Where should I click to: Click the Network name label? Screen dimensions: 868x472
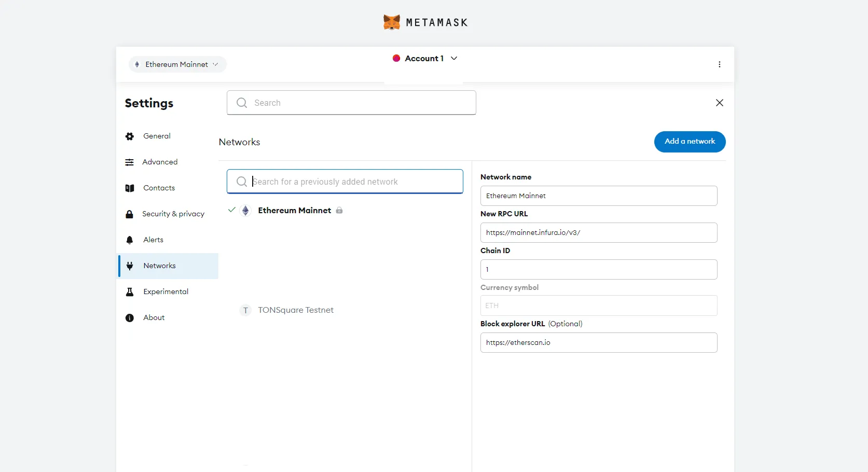click(506, 177)
